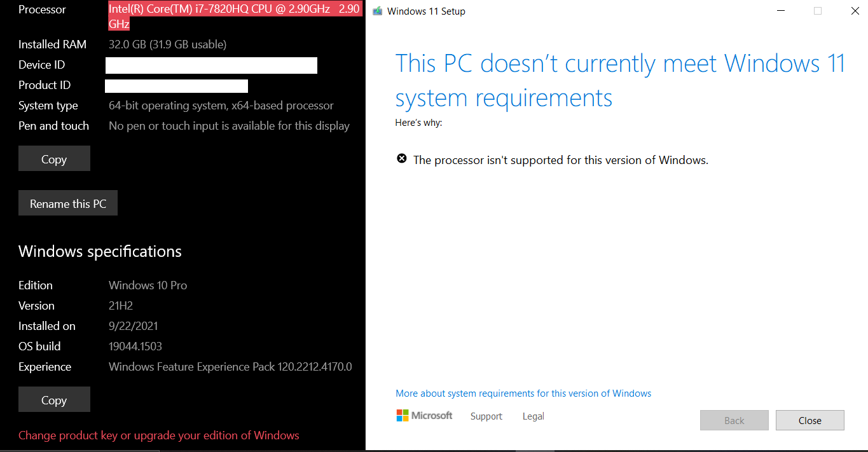Click the Experience label under Windows specifications

(45, 367)
